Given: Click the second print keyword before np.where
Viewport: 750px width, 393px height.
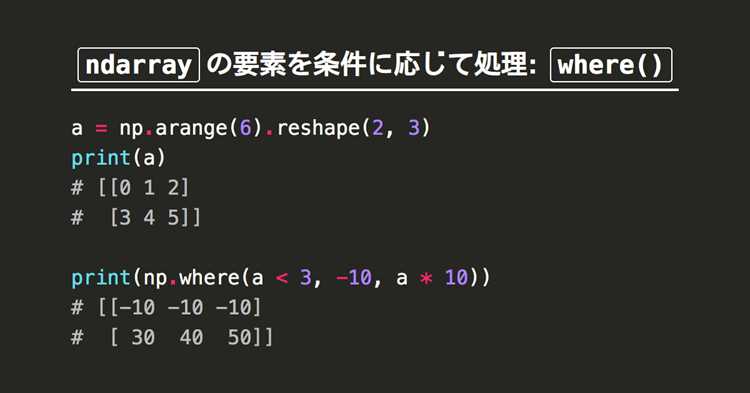Looking at the screenshot, I should [101, 278].
